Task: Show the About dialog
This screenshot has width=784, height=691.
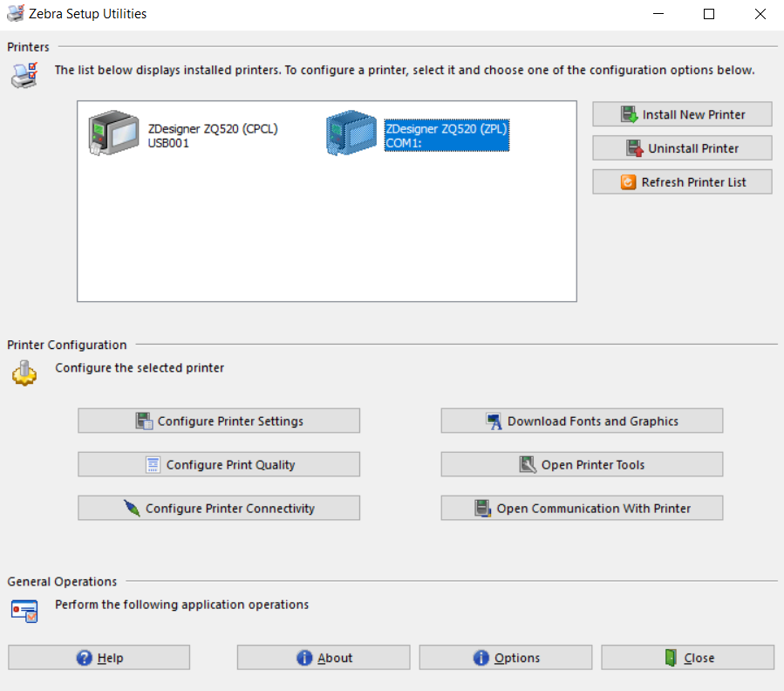Action: click(323, 657)
